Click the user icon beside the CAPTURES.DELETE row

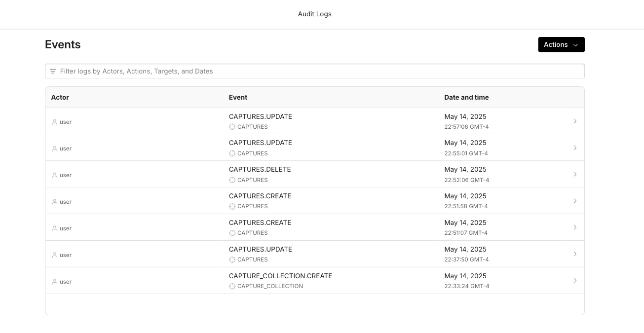54,175
